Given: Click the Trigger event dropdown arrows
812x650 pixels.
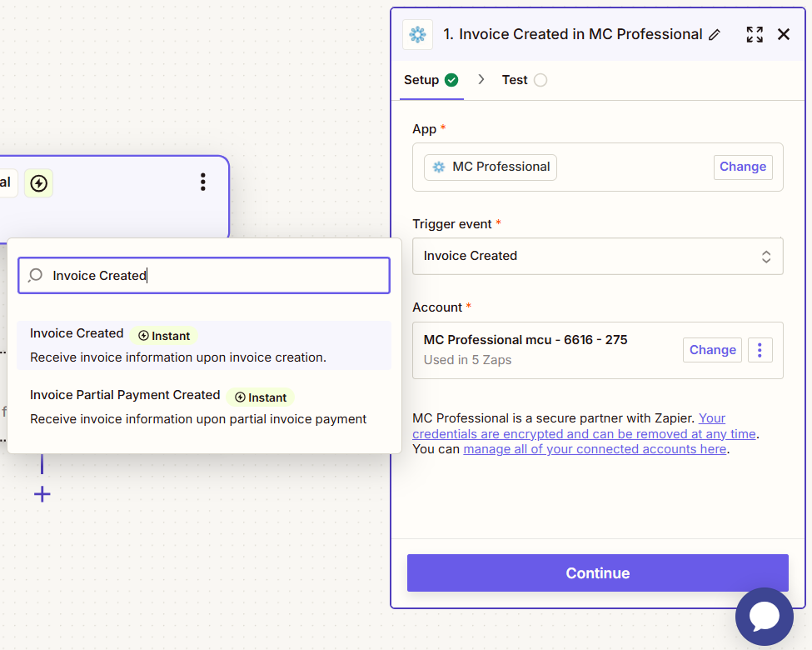Looking at the screenshot, I should [x=766, y=257].
